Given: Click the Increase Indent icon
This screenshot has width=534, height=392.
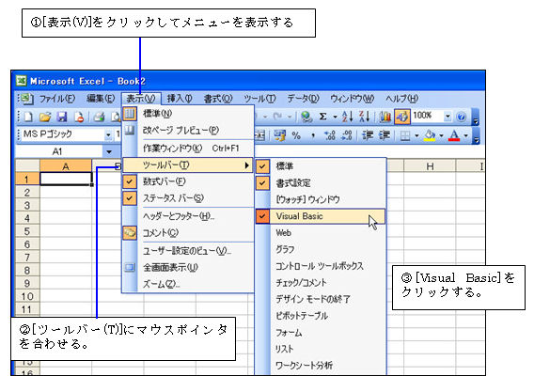Looking at the screenshot, I should tap(385, 135).
